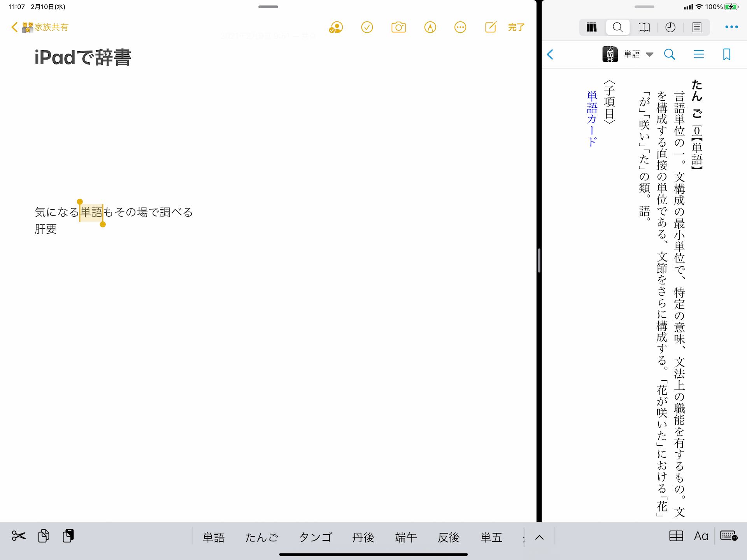Image resolution: width=747 pixels, height=560 pixels.
Task: Open the notes list tab in dictionary
Action: coord(697,27)
